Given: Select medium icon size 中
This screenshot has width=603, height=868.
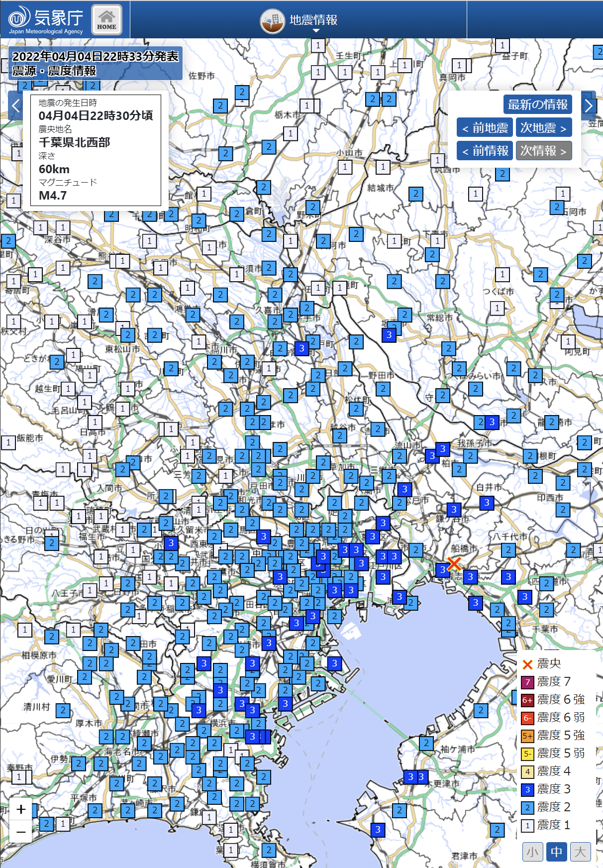Looking at the screenshot, I should pyautogui.click(x=556, y=852).
